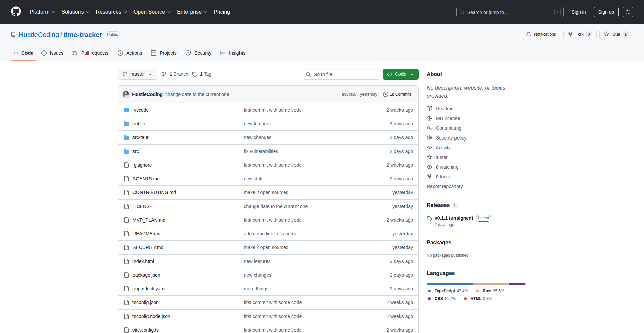Click the blue TypeScript language bar segment

pyautogui.click(x=449, y=284)
